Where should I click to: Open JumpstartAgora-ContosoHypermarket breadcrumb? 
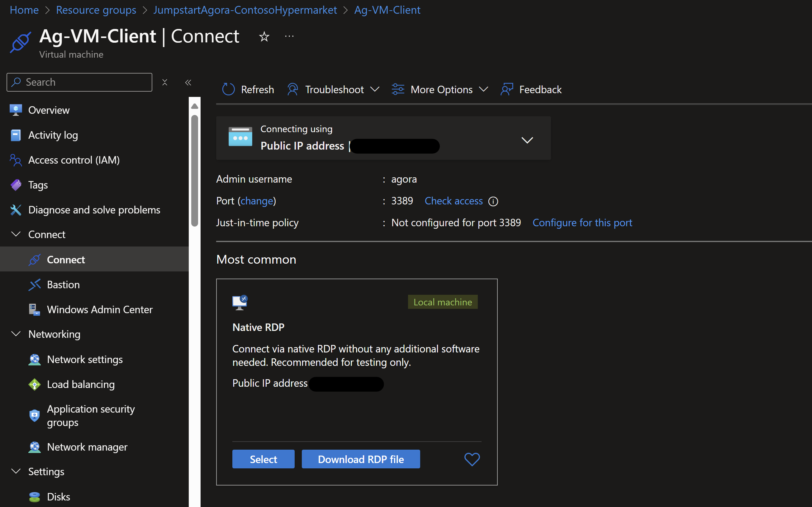[x=245, y=10]
